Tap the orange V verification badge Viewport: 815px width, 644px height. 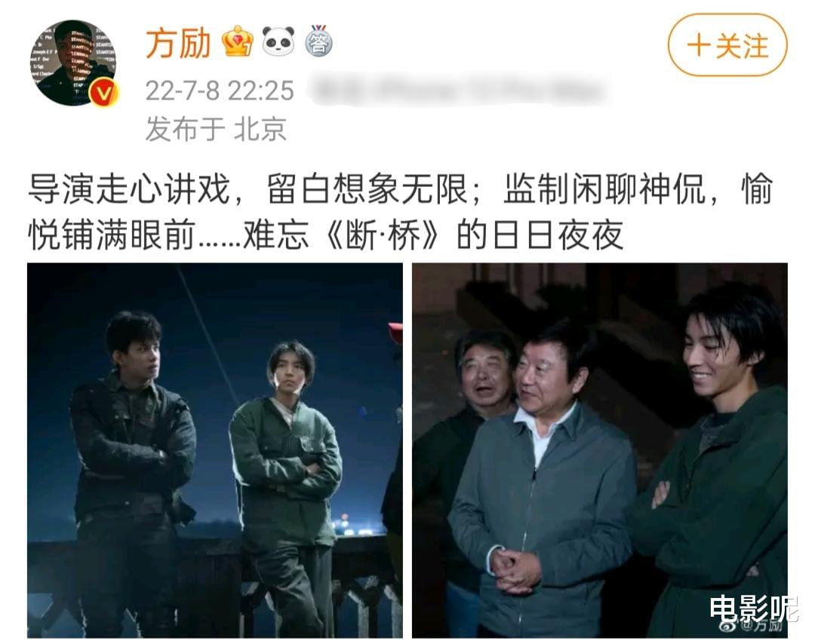click(x=103, y=93)
